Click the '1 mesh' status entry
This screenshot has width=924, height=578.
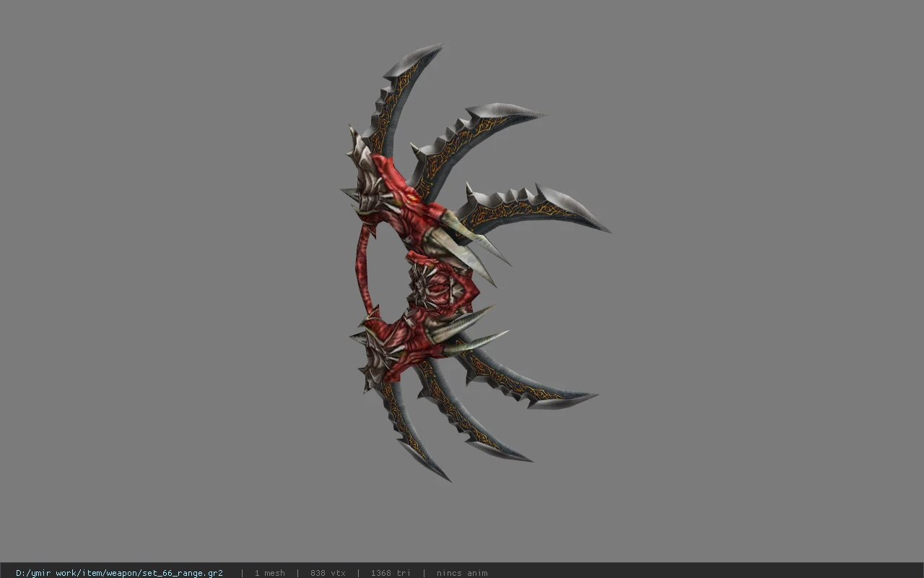tap(269, 573)
